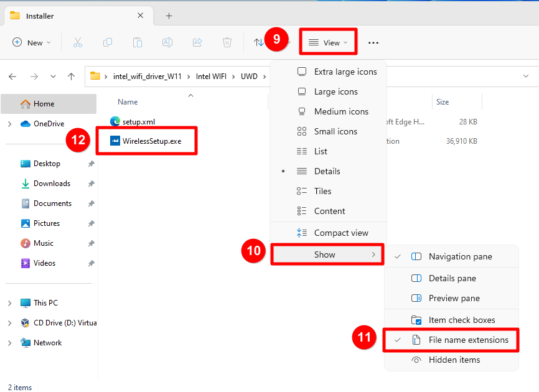This screenshot has width=539, height=392.
Task: Click the Copy icon in toolbar
Action: [108, 42]
